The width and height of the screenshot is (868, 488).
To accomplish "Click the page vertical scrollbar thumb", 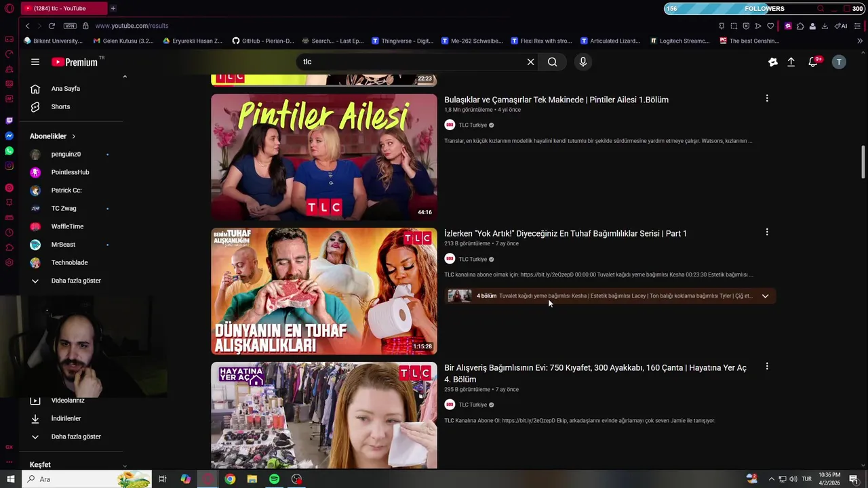I will tap(863, 162).
